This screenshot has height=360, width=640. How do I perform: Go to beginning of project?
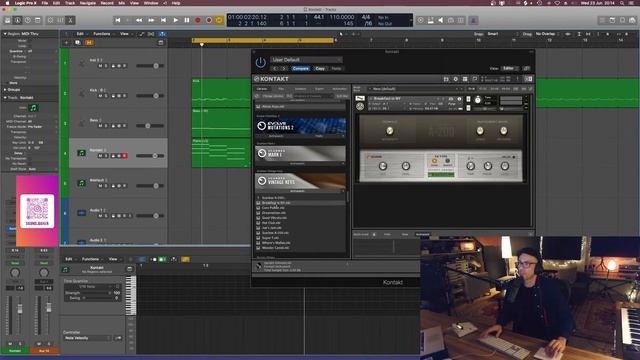tap(118, 20)
